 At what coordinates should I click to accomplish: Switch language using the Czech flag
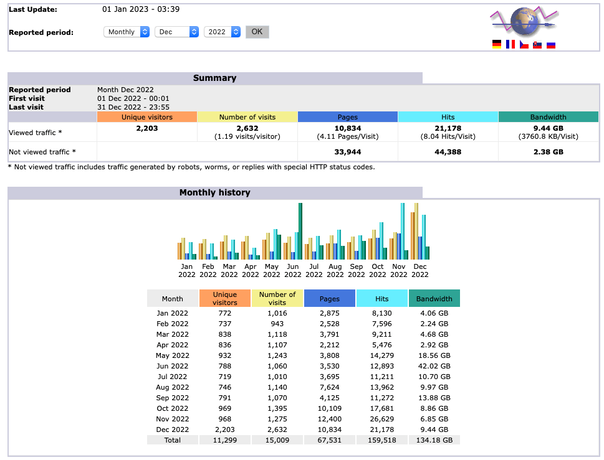(524, 45)
